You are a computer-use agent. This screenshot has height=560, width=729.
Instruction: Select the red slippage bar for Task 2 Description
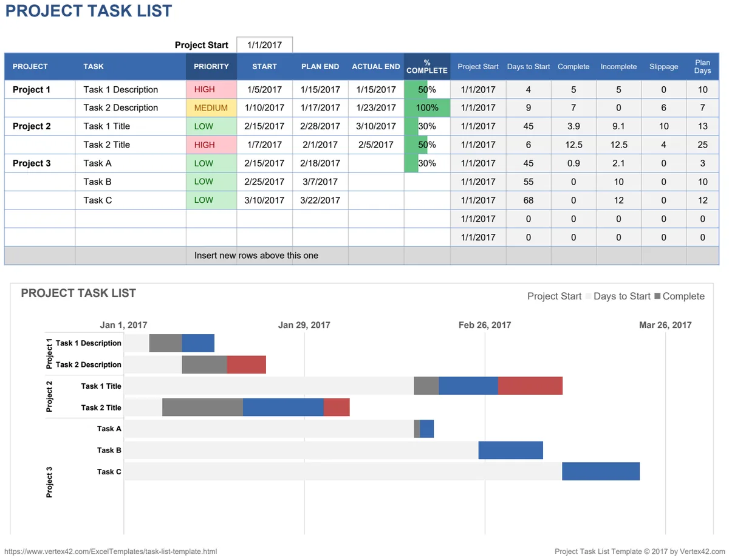[247, 364]
